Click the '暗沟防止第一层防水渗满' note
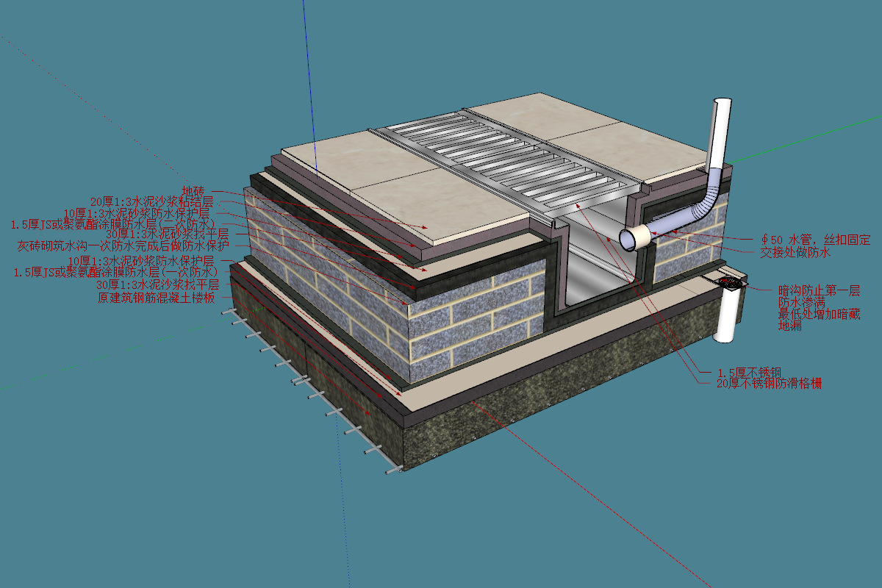Screen dimensions: 882x588 (814, 295)
